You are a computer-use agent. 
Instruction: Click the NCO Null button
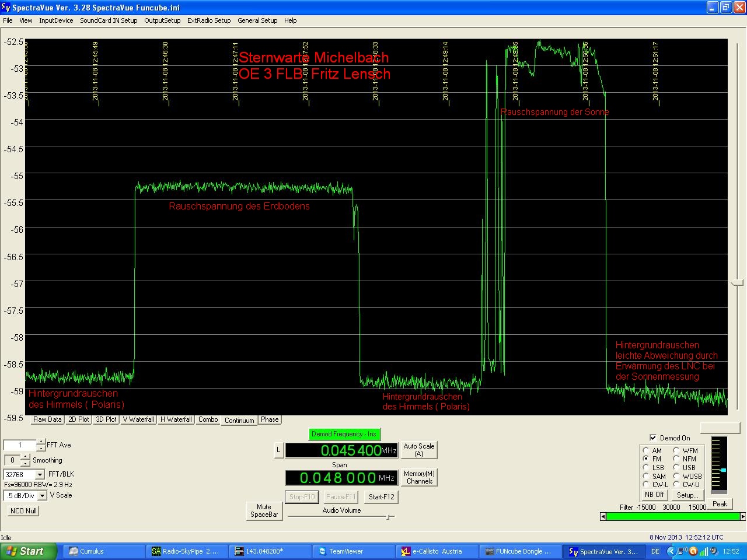coord(23,510)
